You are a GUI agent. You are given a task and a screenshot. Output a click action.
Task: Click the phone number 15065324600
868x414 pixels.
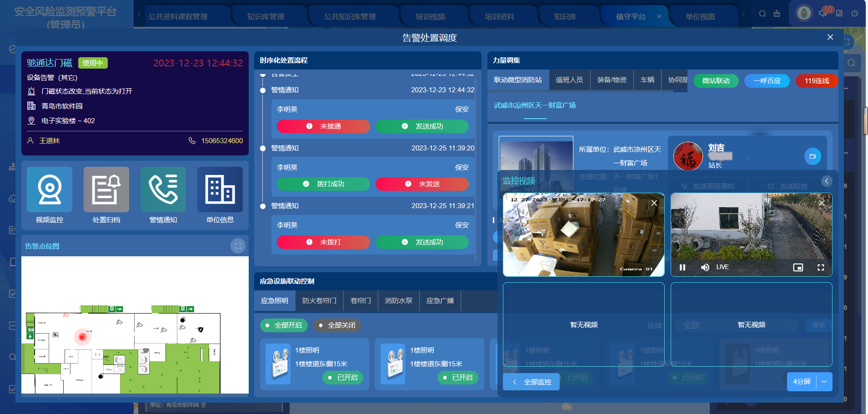click(222, 141)
